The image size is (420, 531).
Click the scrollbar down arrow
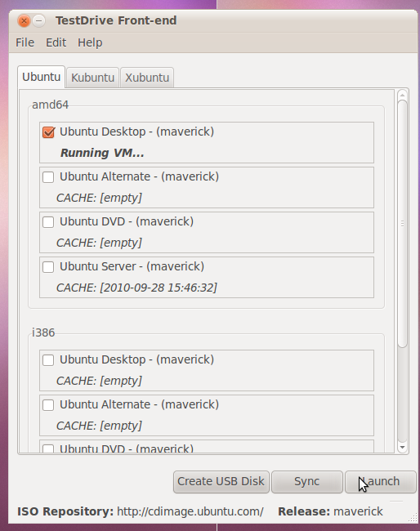[x=402, y=447]
